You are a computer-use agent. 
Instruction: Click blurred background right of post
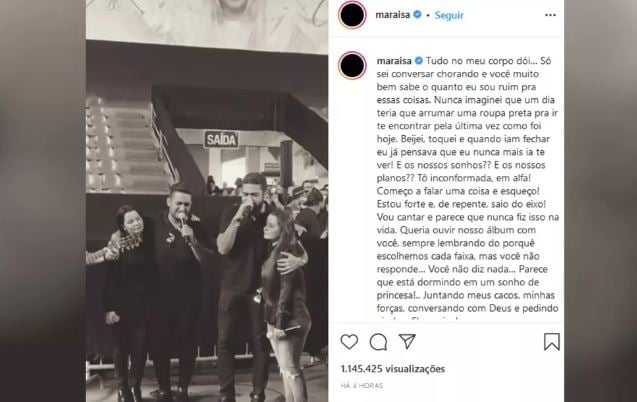pos(600,201)
